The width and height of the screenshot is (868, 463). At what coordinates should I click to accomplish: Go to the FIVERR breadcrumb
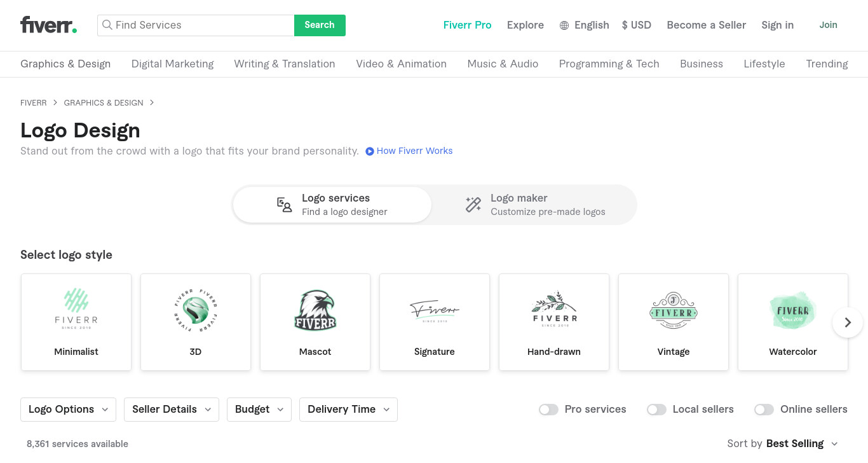tap(34, 102)
